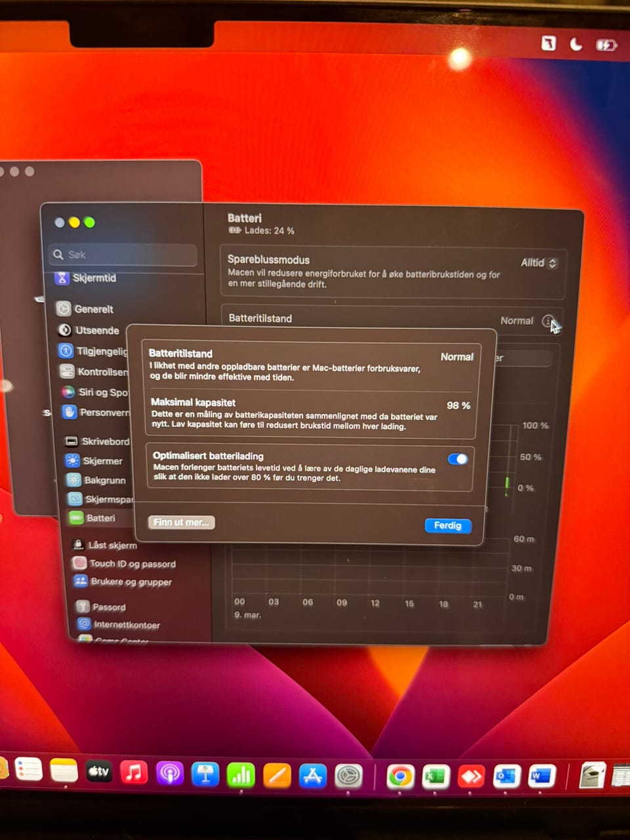Click the Ferdig button
This screenshot has height=840, width=630.
click(x=448, y=525)
